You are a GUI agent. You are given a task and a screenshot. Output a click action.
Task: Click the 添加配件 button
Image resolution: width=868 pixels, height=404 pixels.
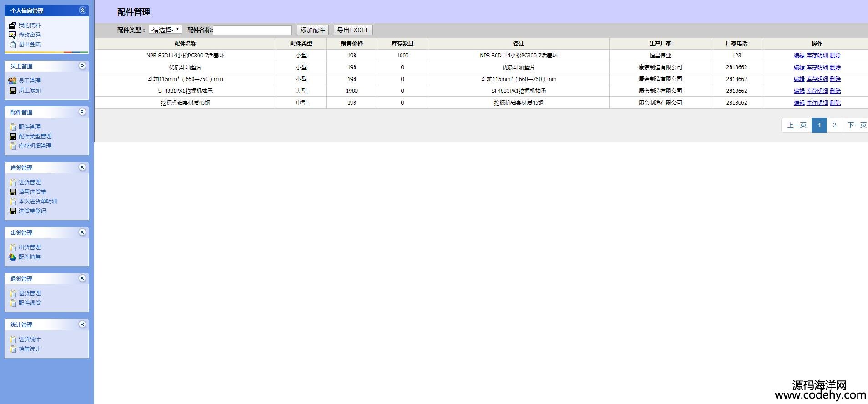click(x=313, y=30)
